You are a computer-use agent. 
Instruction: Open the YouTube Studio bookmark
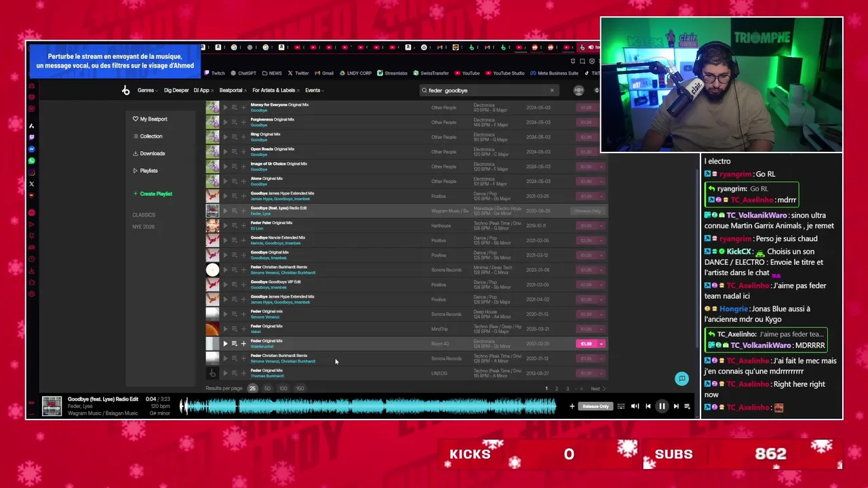point(504,73)
